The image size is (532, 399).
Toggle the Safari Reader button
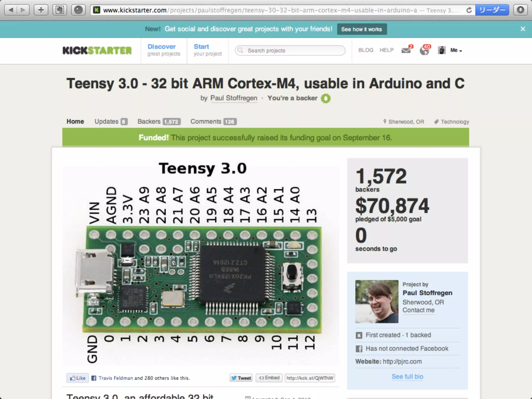tap(492, 10)
